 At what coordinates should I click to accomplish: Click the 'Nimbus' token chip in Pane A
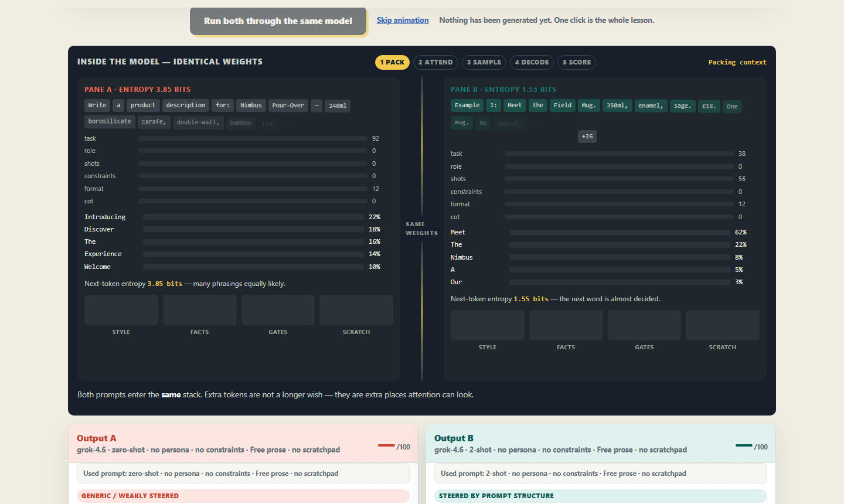pos(251,105)
